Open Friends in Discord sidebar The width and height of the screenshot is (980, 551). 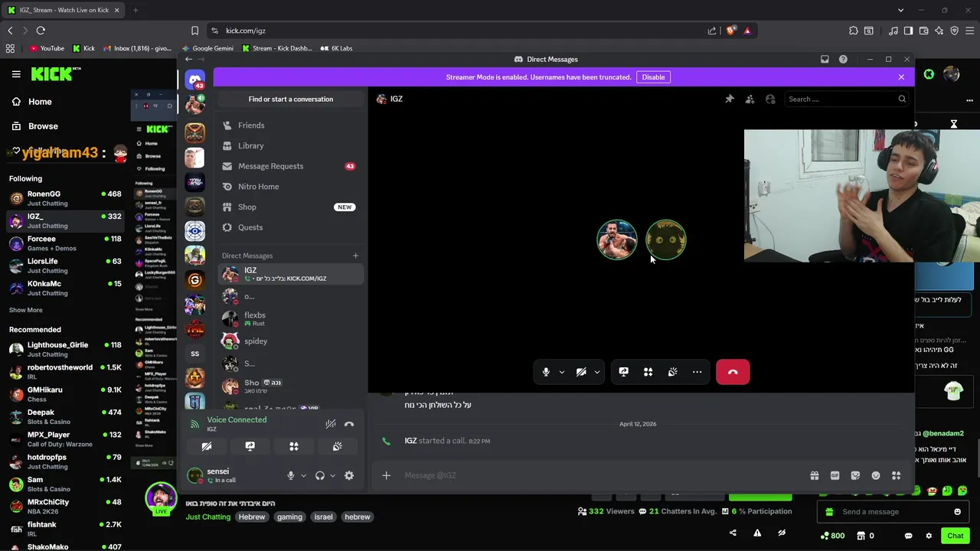click(291, 126)
